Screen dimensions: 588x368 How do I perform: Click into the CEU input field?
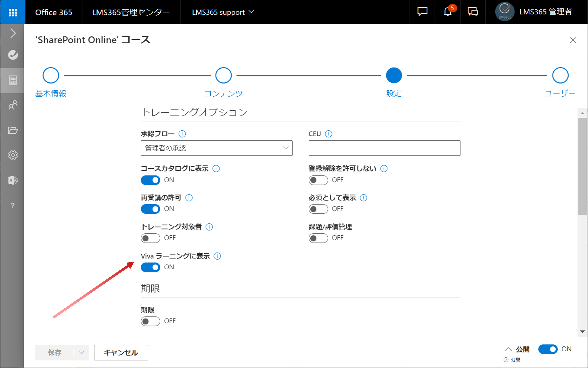384,148
